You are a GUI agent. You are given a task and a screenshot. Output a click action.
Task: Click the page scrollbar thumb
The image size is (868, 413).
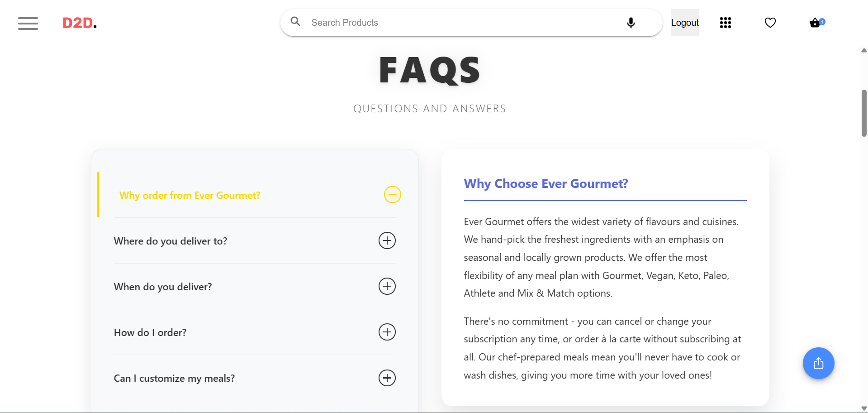[x=864, y=113]
